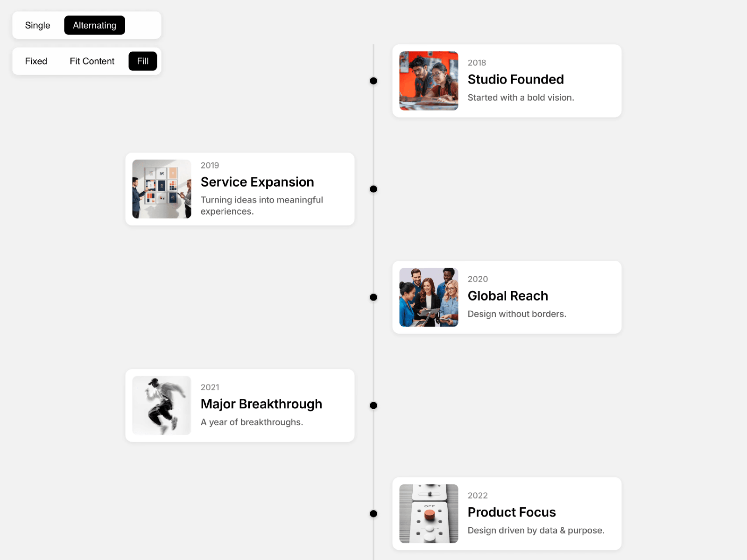
Task: Click the 2018 timeline dot marker
Action: (373, 81)
